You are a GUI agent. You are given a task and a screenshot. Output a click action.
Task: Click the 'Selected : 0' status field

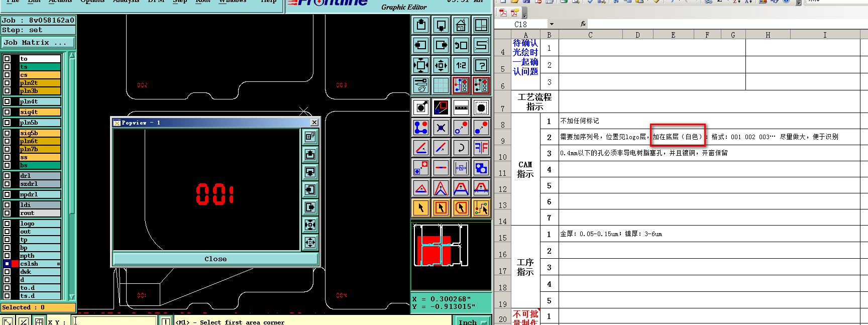pos(38,307)
